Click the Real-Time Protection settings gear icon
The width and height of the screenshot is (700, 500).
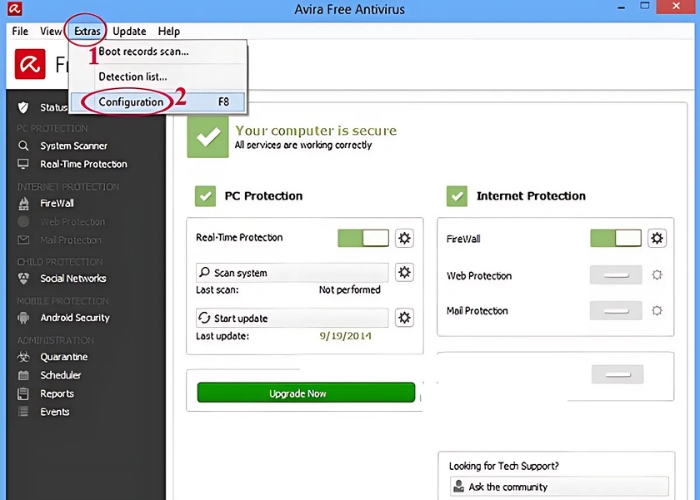pos(404,238)
